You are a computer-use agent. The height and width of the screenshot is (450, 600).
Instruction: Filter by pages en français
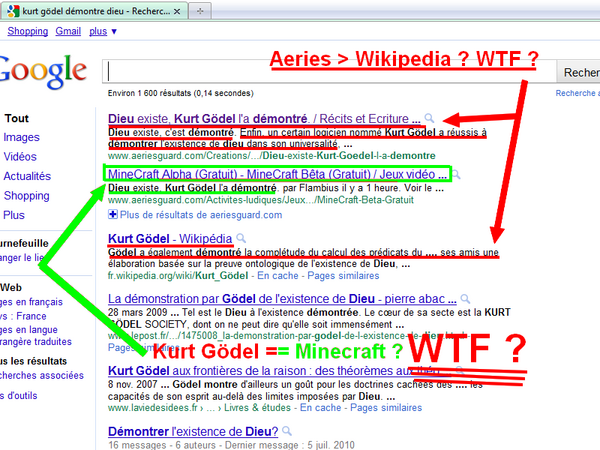click(x=31, y=302)
